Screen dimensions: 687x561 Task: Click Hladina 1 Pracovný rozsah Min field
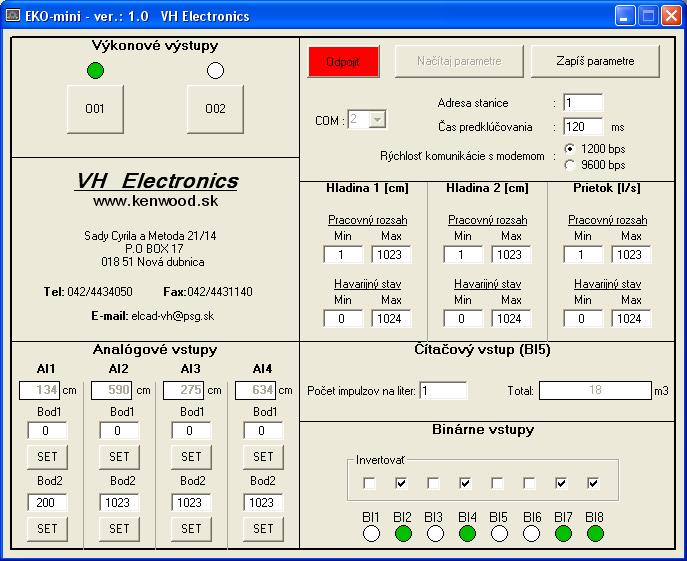point(343,255)
